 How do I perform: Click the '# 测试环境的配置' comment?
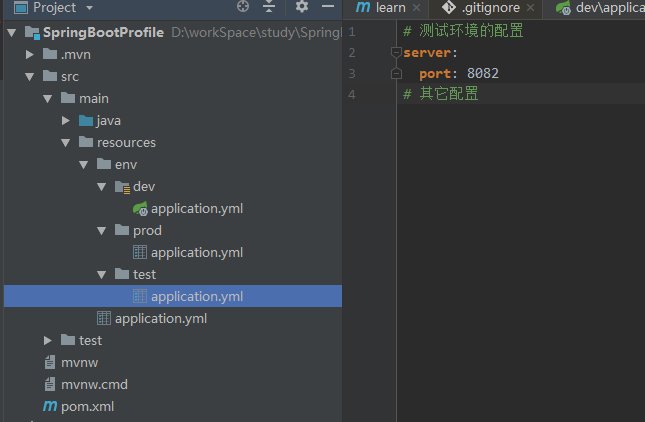[x=463, y=31]
